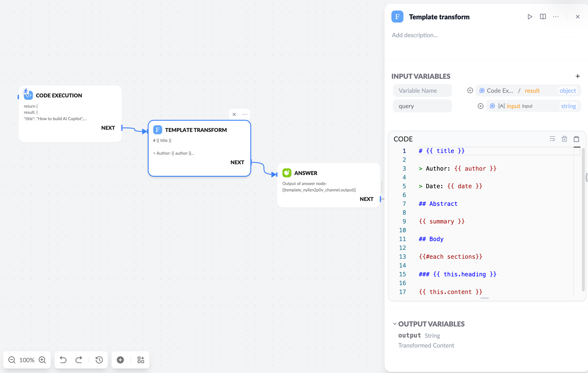Open the panel's more options menu
Image resolution: width=588 pixels, height=373 pixels.
click(x=556, y=17)
